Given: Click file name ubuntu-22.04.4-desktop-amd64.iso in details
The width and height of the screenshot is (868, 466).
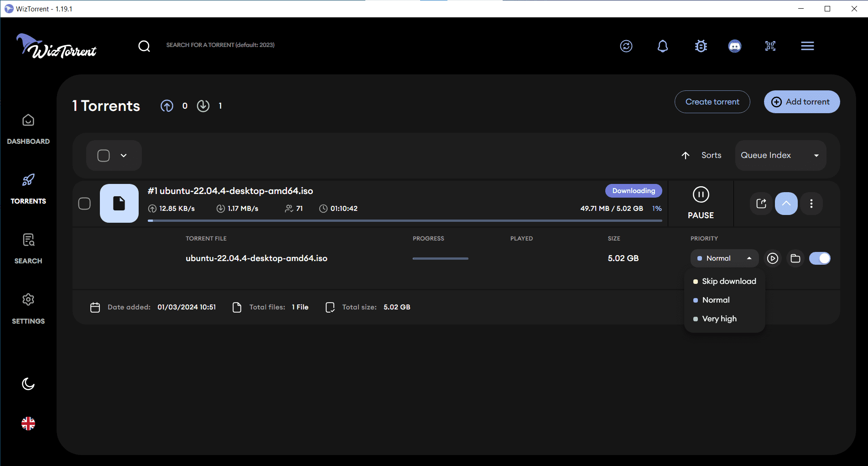Looking at the screenshot, I should [x=256, y=258].
